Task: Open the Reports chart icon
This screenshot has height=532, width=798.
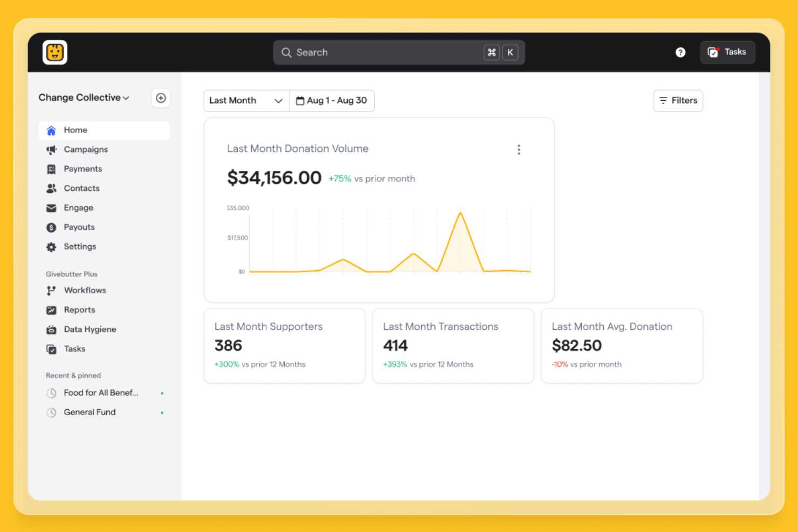Action: coord(51,309)
